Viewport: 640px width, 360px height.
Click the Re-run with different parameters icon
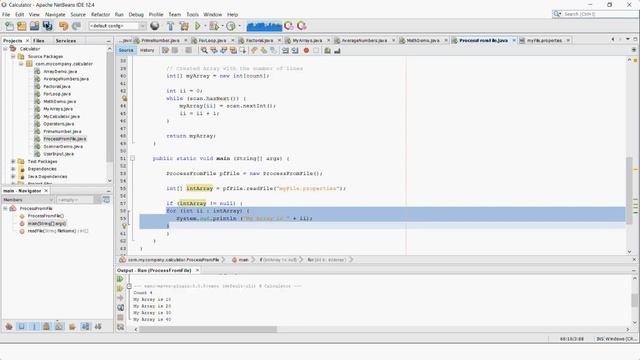[120, 289]
